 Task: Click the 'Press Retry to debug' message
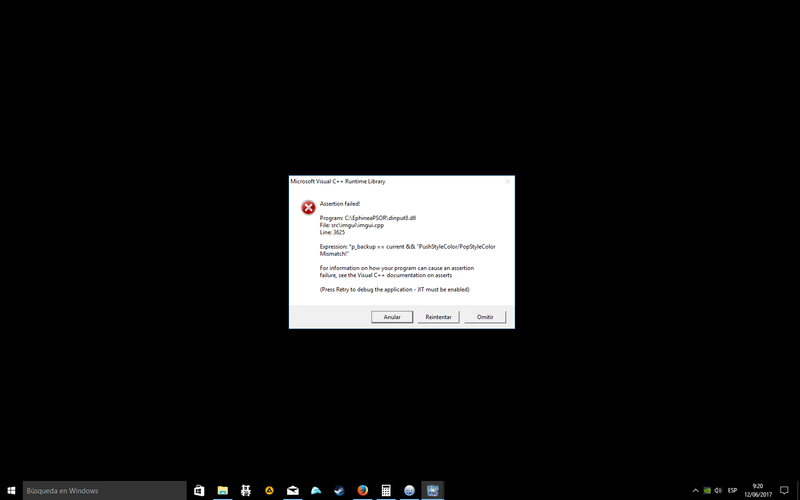[394, 289]
